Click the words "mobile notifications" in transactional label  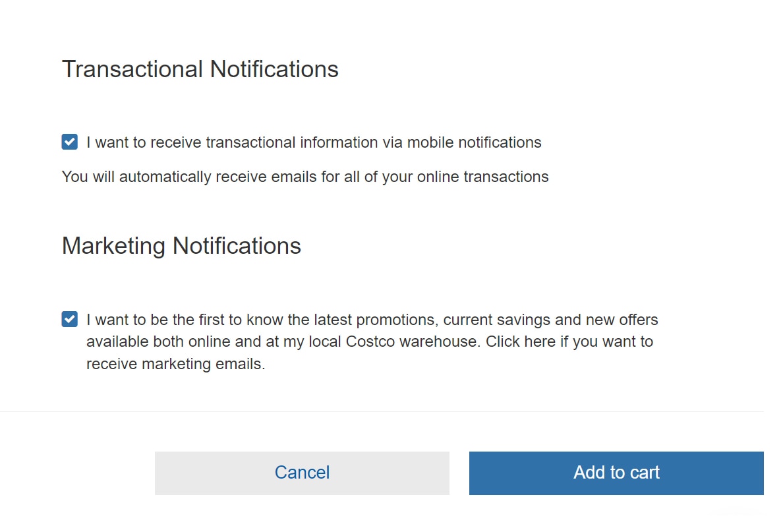coord(475,142)
